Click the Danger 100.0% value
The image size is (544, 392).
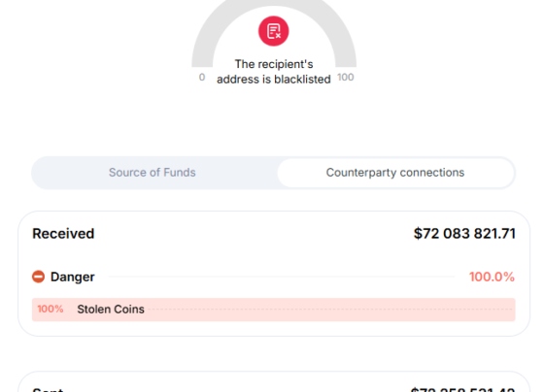pos(492,277)
